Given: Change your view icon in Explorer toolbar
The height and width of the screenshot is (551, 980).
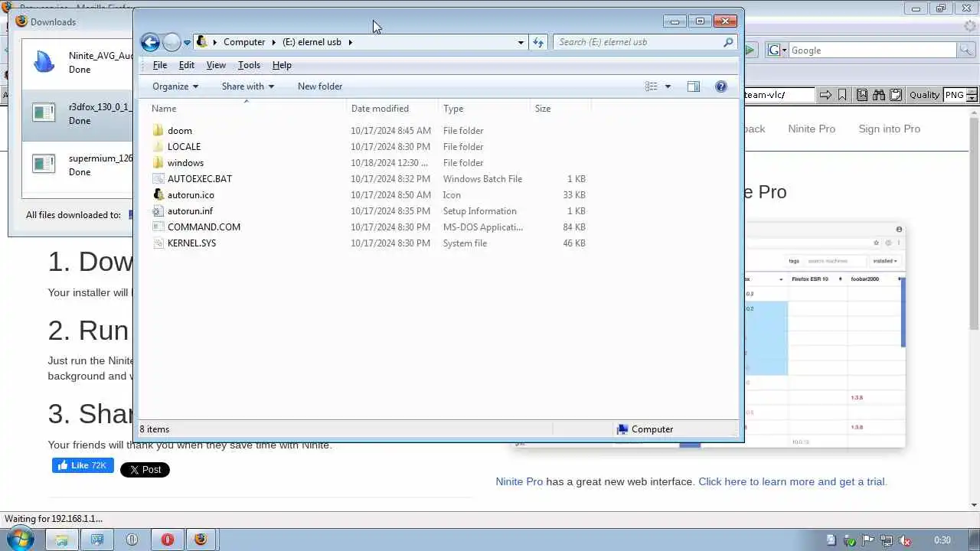Looking at the screenshot, I should 652,86.
